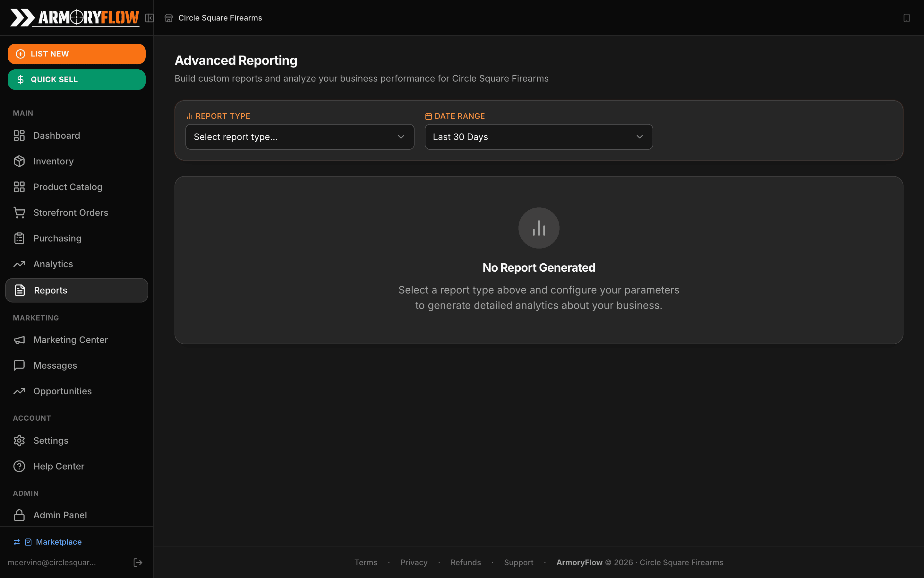Click the Storefront Orders cart icon
Screen dimensions: 924x578
click(x=19, y=213)
